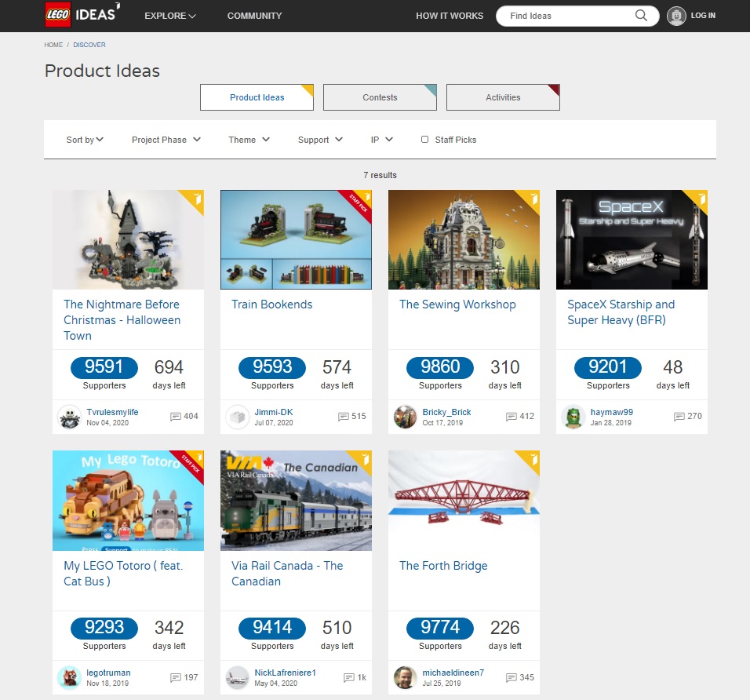The width and height of the screenshot is (750, 700).
Task: Open The Forth Bridge project title
Action: pos(443,566)
